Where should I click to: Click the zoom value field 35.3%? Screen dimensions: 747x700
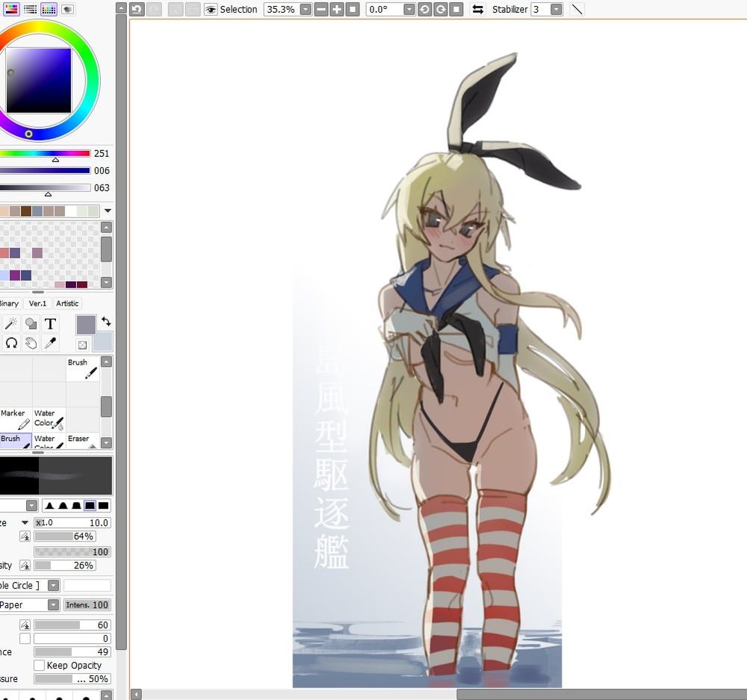282,9
